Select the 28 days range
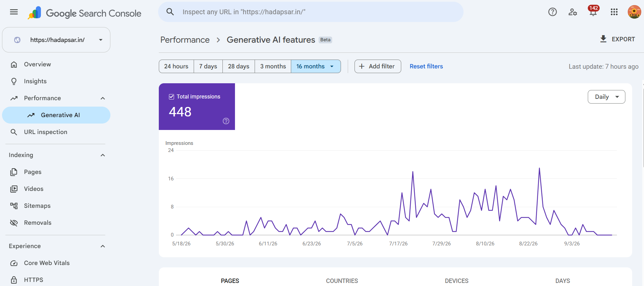This screenshot has width=644, height=286. 239,66
